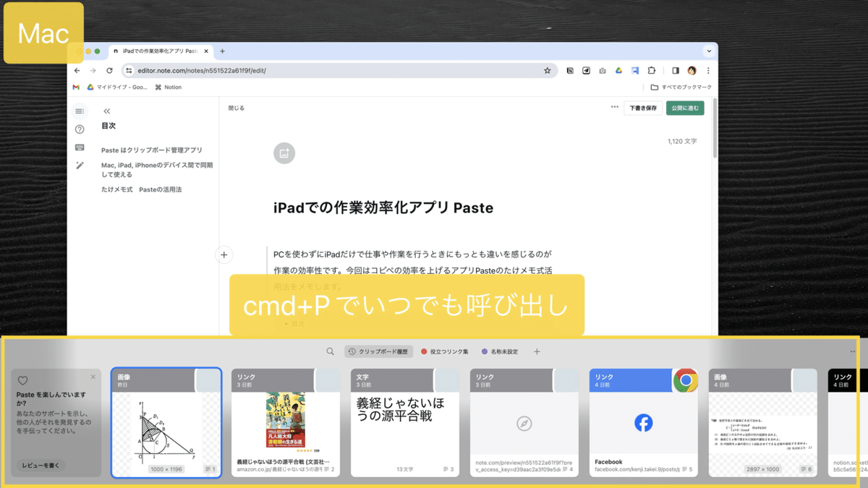This screenshot has height=488, width=868.
Task: Jump to Mac, iPad, iPhoneのデバイス間で同期 heading
Action: point(157,170)
